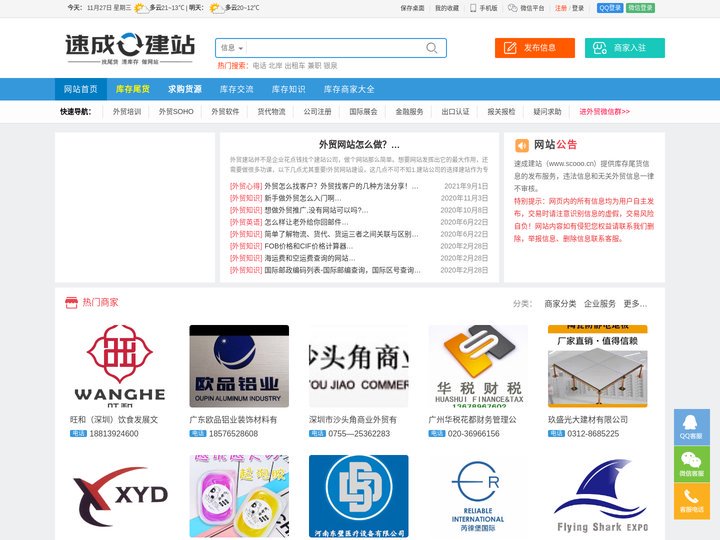720x540 pixels.
Task: Open the 华税财税 merchant thumbnail
Action: [478, 366]
